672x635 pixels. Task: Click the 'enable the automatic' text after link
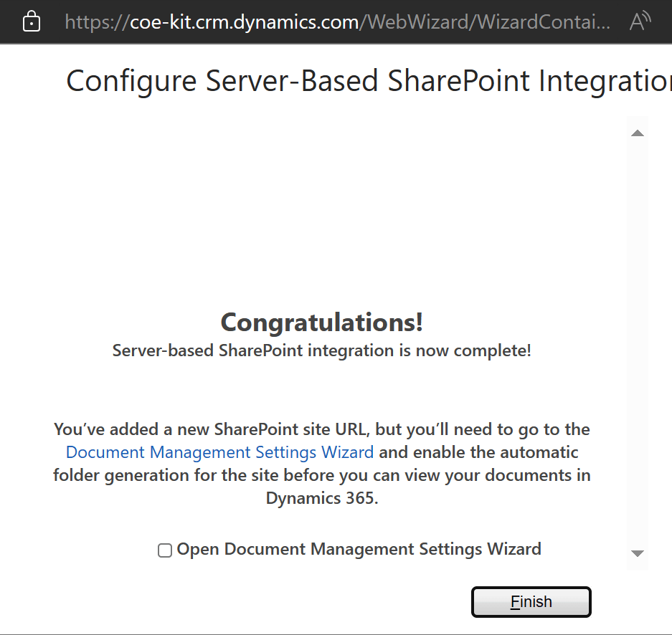478,453
